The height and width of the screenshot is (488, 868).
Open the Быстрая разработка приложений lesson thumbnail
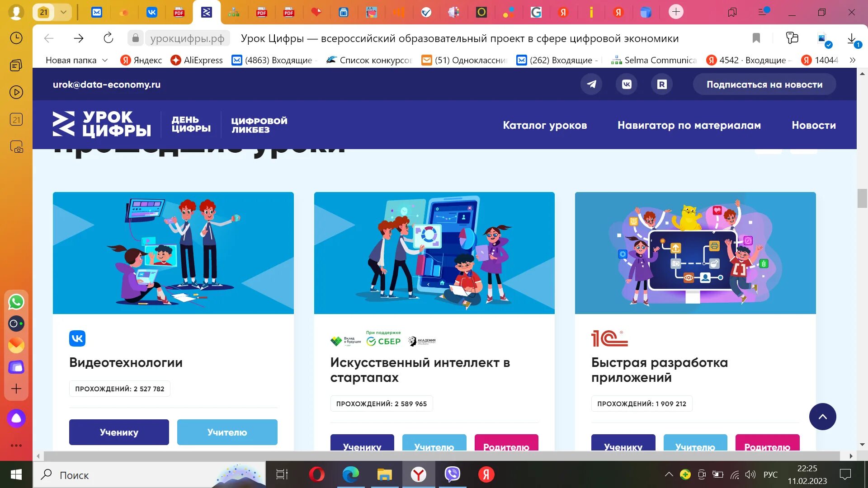click(695, 253)
